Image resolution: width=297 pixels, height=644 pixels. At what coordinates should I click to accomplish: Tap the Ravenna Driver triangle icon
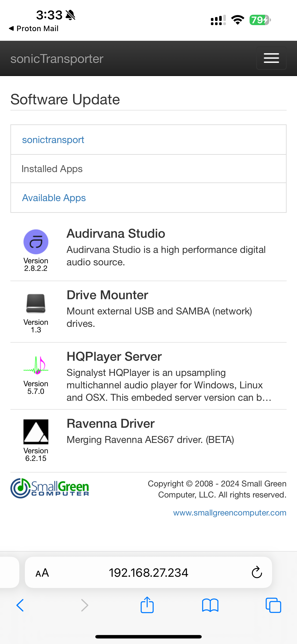(x=36, y=431)
